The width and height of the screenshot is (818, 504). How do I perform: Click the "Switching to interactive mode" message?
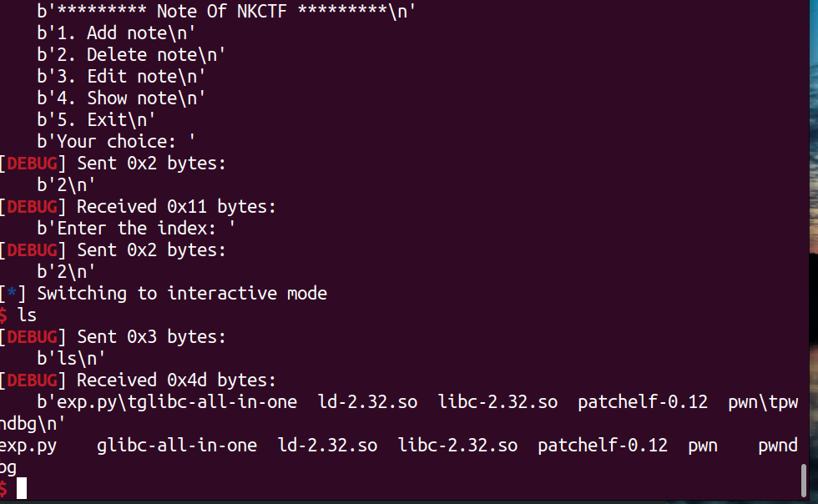click(182, 294)
